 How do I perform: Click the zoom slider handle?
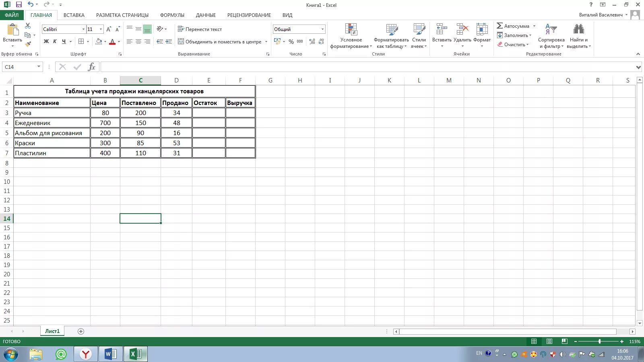point(599,341)
